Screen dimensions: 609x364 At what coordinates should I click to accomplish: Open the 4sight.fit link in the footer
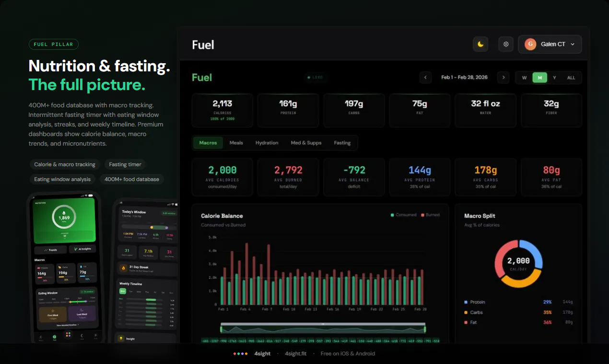pos(295,353)
